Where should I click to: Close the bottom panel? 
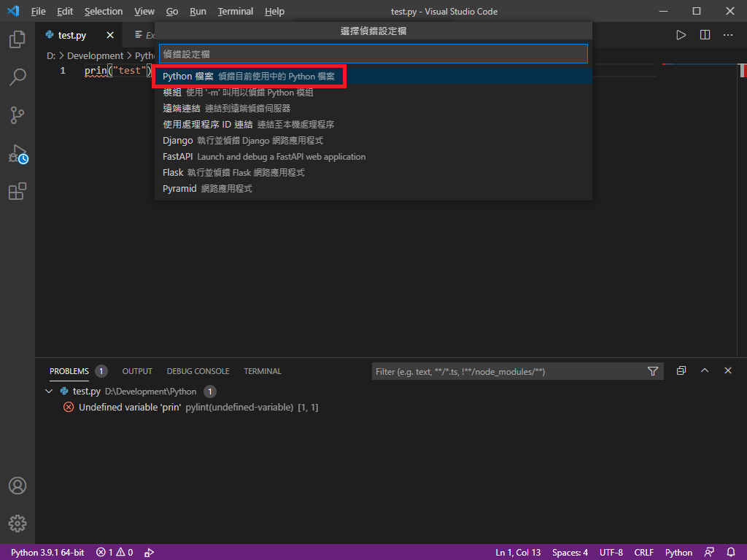pos(728,370)
